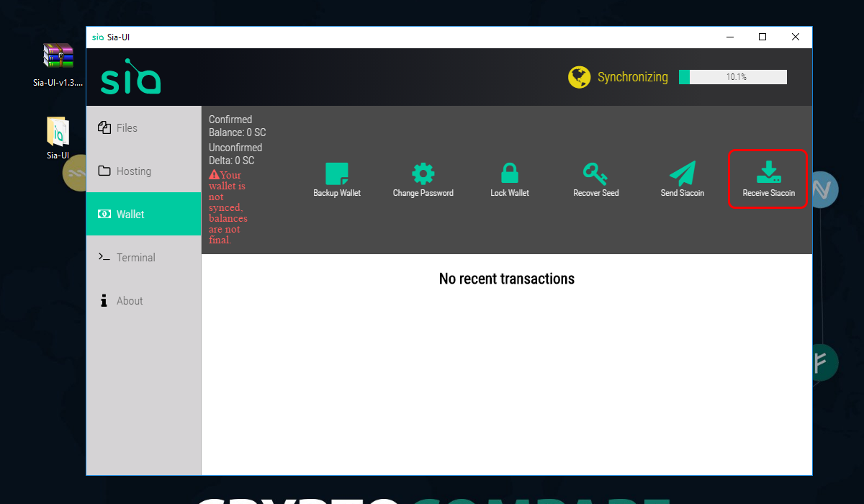The image size is (864, 504).
Task: Select the Wallet tab
Action: [143, 214]
